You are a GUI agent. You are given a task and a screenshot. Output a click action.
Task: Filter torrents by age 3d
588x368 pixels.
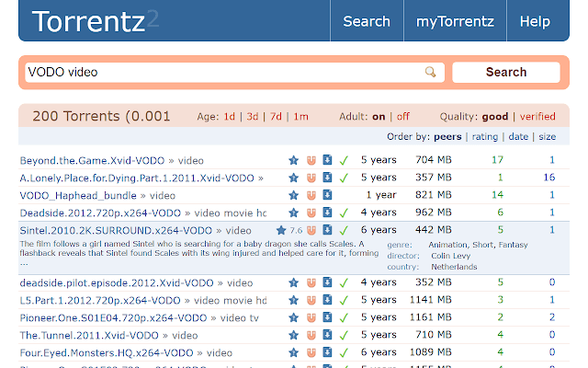click(253, 117)
